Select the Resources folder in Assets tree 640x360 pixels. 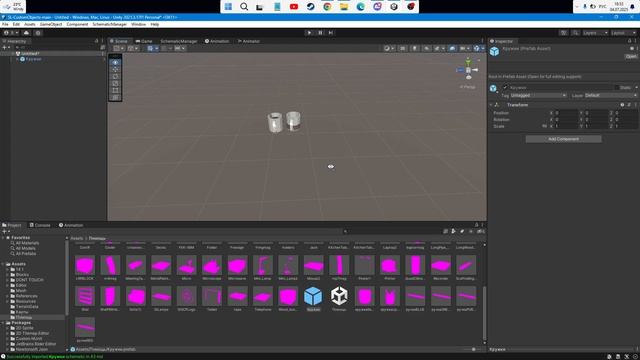[x=25, y=301]
